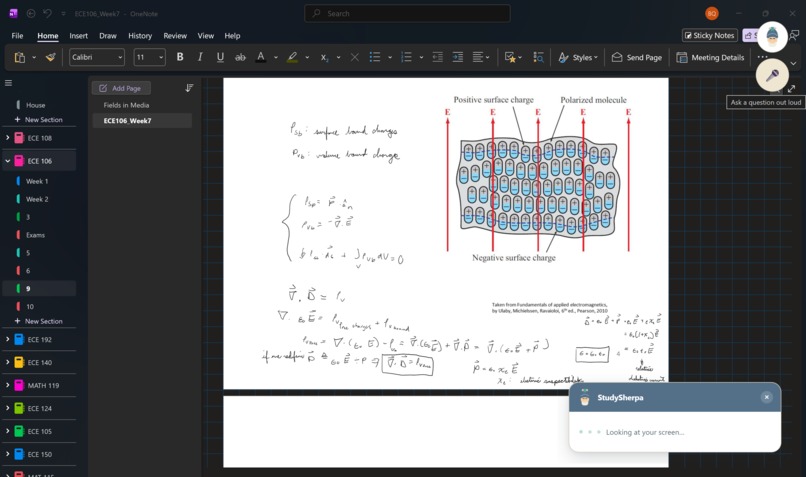Toggle the navigation pane hamburger icon
This screenshot has width=806, height=477.
8,82
